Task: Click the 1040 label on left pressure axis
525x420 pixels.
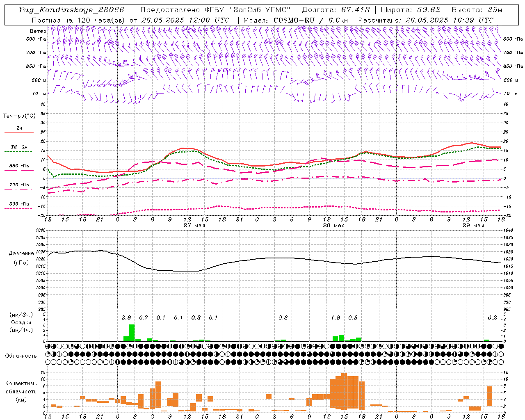Action: click(40, 230)
